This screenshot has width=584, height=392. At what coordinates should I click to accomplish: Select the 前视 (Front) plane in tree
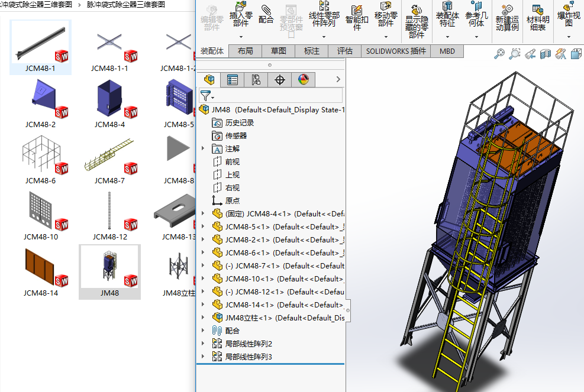click(x=232, y=162)
